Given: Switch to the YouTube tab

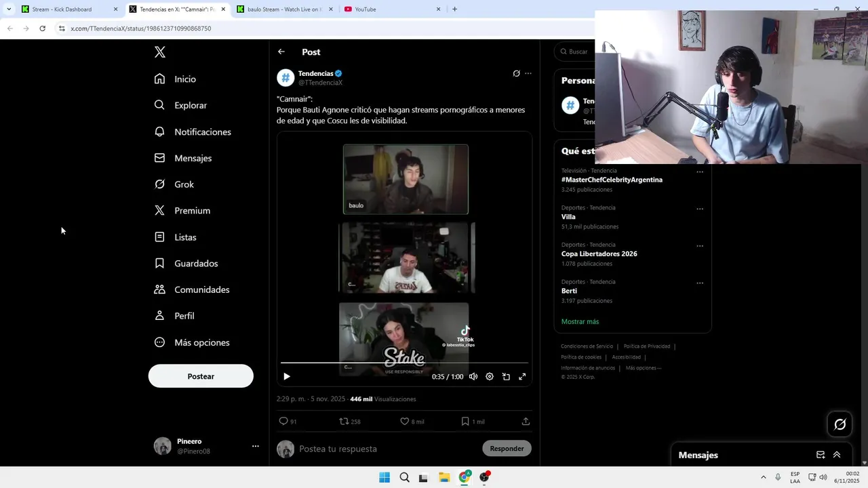Looking at the screenshot, I should (392, 9).
